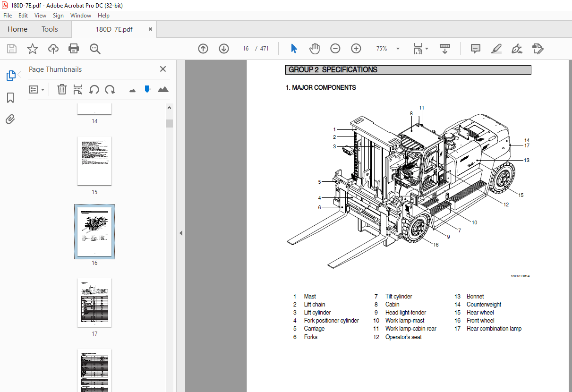Screen dimensions: 572x392
Task: Open the zoom percentage dropdown
Action: coord(397,49)
